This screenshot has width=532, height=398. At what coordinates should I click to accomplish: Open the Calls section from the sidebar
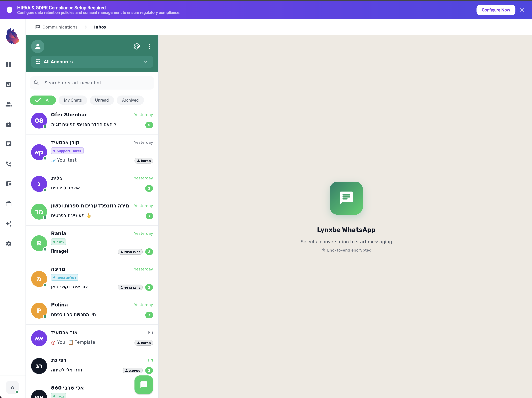(x=9, y=164)
